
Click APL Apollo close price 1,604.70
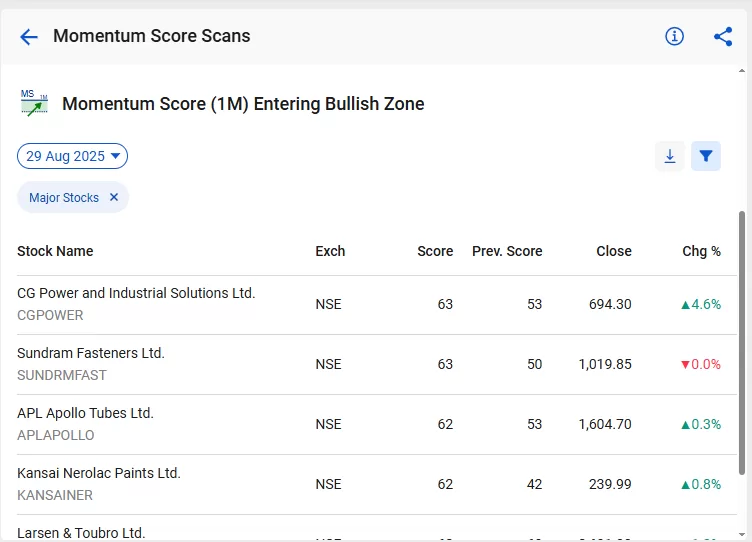[605, 424]
